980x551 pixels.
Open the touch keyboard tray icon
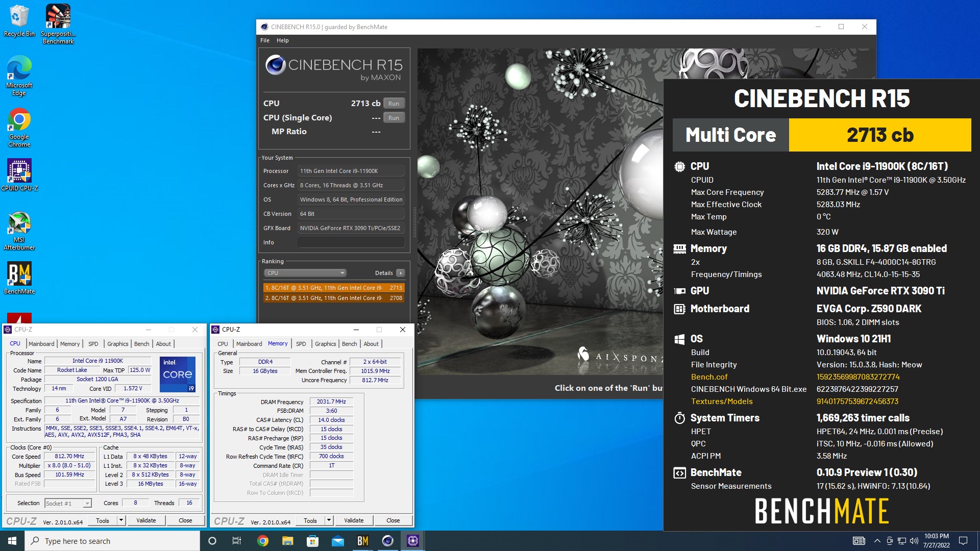[859, 541]
